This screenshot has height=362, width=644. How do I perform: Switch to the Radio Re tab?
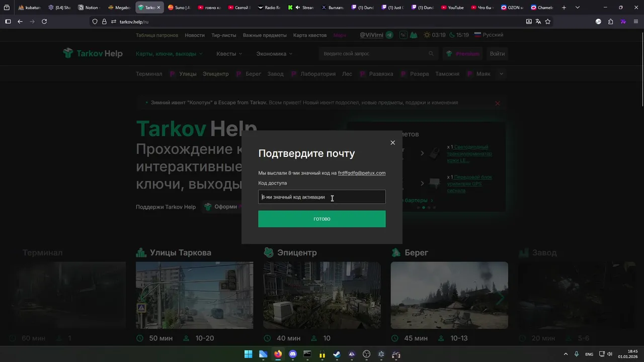[x=269, y=8]
